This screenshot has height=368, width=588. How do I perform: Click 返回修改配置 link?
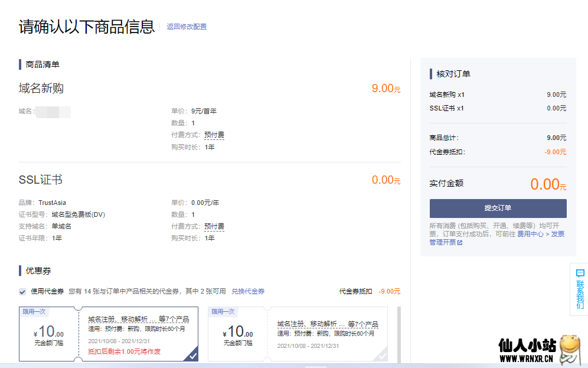tap(187, 27)
